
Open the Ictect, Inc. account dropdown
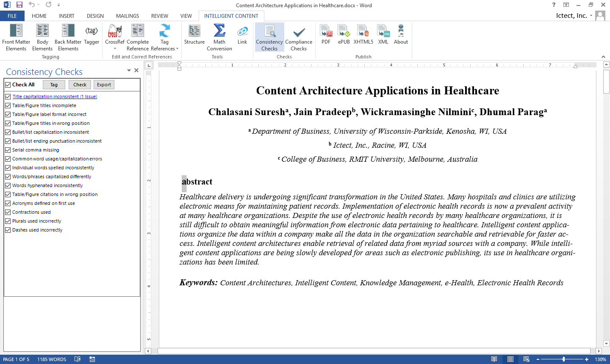591,16
